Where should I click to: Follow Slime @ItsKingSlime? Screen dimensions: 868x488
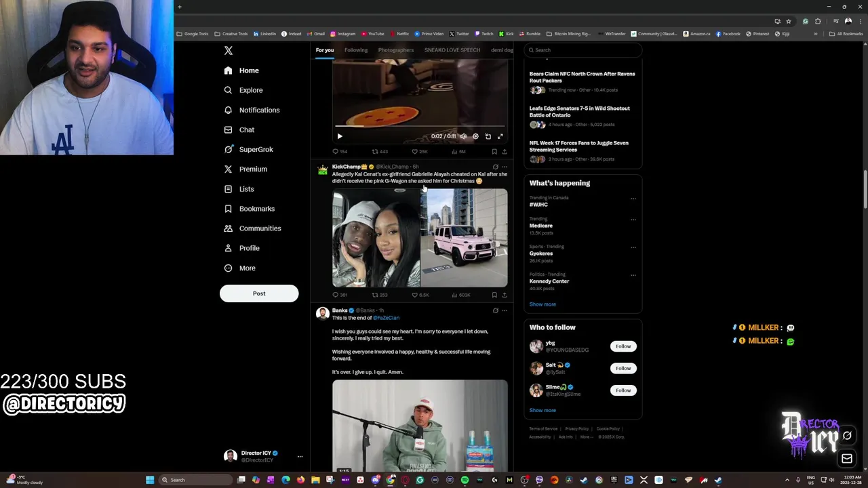point(623,390)
